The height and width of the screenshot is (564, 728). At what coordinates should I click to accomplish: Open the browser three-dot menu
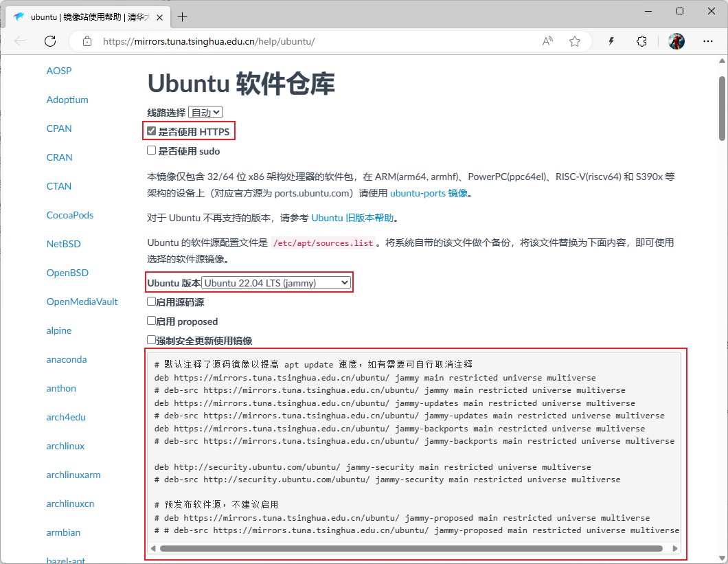pyautogui.click(x=707, y=41)
